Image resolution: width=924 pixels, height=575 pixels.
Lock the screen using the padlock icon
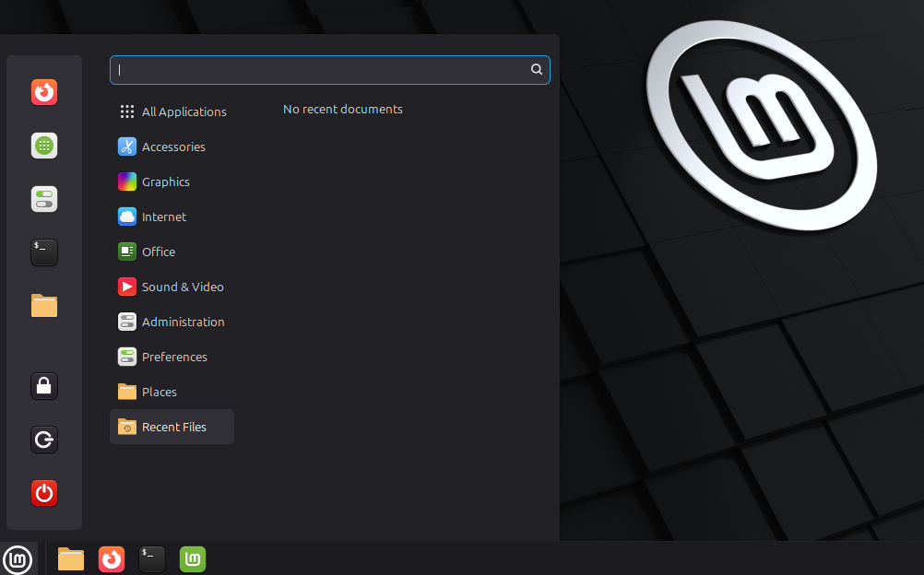pyautogui.click(x=44, y=386)
